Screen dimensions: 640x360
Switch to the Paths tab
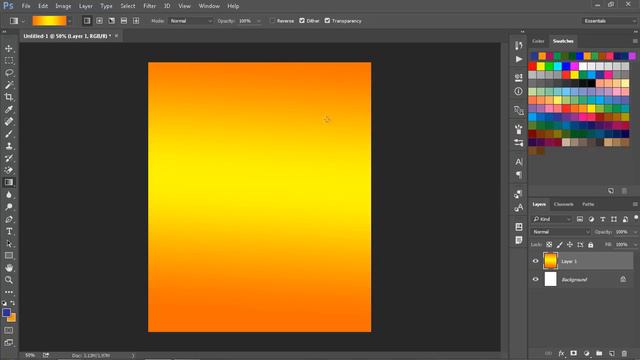tap(588, 204)
